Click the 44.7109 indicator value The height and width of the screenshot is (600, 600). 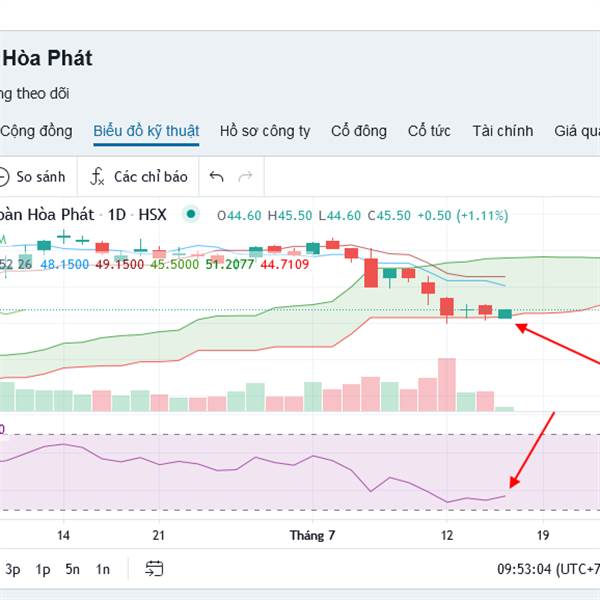(285, 264)
